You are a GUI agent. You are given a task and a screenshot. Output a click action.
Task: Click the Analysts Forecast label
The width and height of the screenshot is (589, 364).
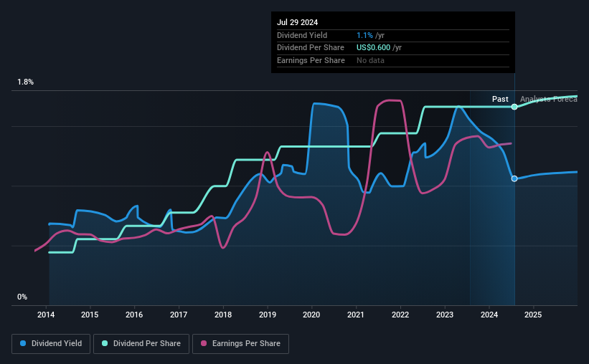(549, 99)
